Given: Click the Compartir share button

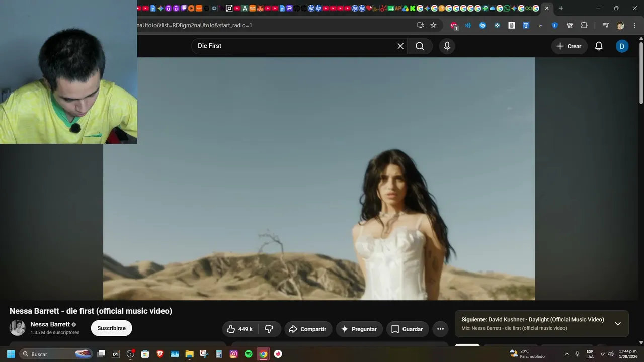Looking at the screenshot, I should click(x=308, y=329).
